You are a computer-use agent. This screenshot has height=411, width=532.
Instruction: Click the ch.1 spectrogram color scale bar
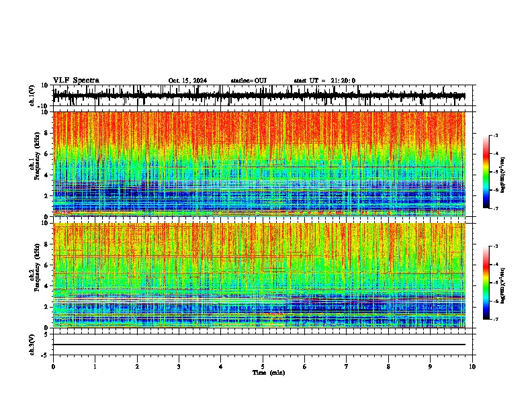[x=486, y=172]
